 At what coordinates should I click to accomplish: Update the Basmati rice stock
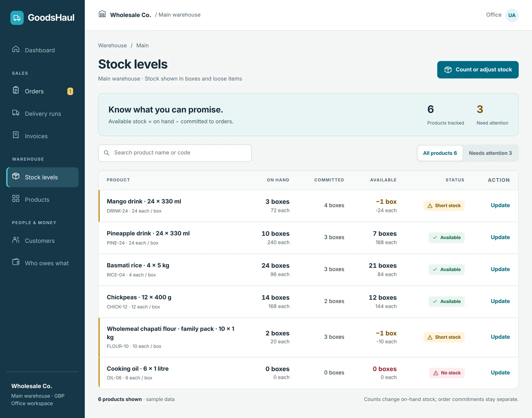coord(500,269)
